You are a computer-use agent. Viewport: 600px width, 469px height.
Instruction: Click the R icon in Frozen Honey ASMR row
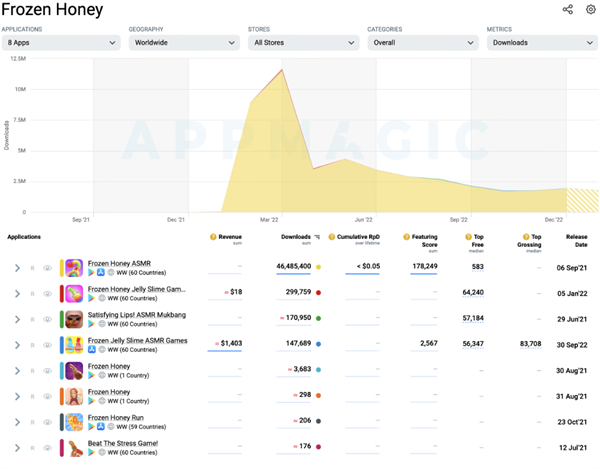(x=33, y=268)
